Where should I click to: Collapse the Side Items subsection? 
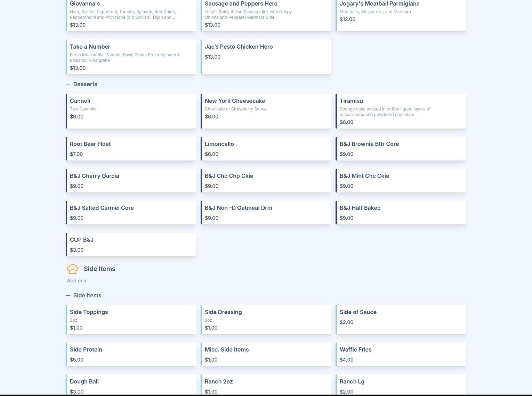click(68, 295)
